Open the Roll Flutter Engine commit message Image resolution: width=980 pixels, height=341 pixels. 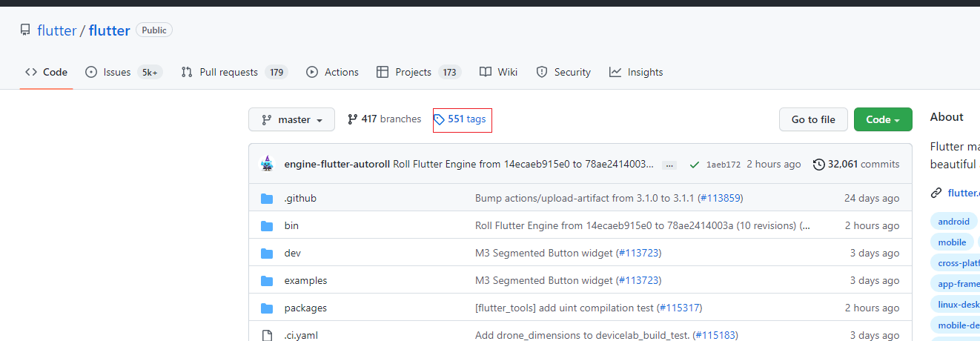[523, 164]
